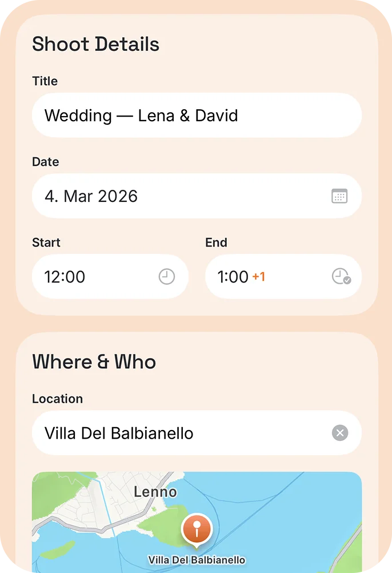Screen dimensions: 392x573
Task: Click the clock icon in Start field
Action: click(166, 277)
